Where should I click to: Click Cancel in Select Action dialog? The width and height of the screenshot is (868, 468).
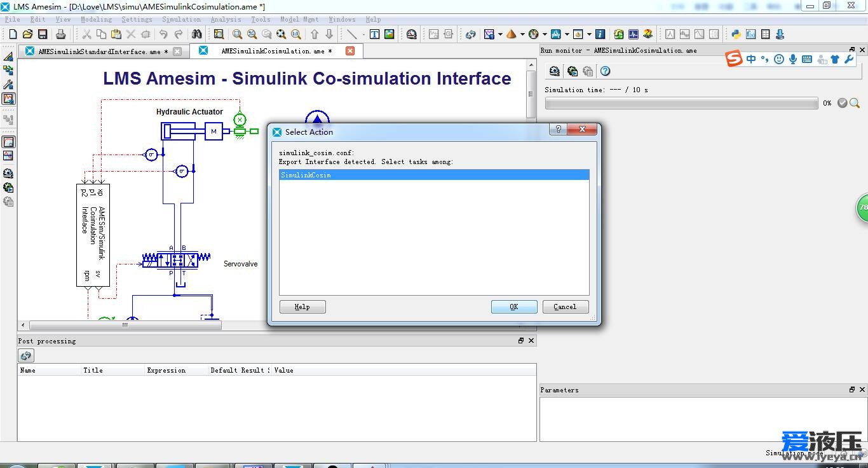tap(566, 306)
